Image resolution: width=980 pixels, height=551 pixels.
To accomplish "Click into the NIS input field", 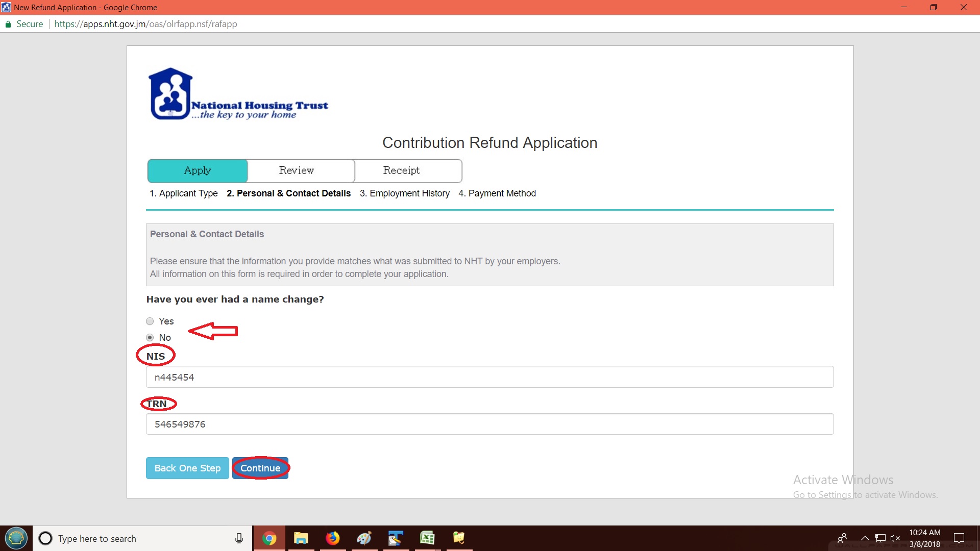I will [x=489, y=377].
